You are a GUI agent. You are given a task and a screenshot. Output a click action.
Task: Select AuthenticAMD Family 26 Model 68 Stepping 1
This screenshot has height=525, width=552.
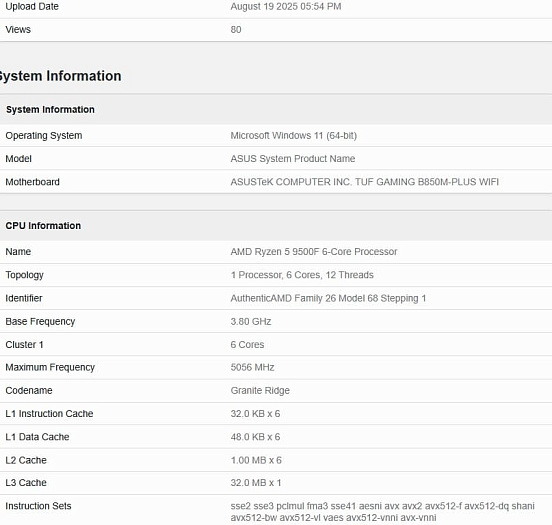(x=328, y=298)
